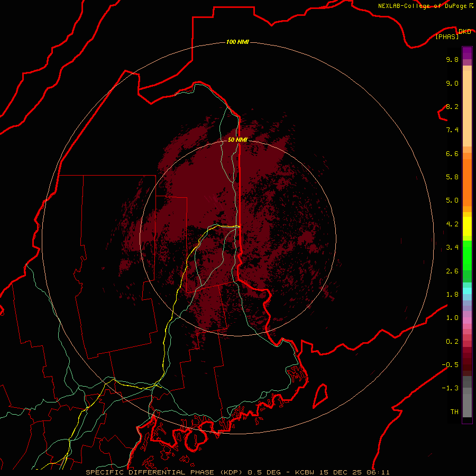Screen dimensions: 476x476
Task: Click the -1.3 scale value
Action: (450, 388)
